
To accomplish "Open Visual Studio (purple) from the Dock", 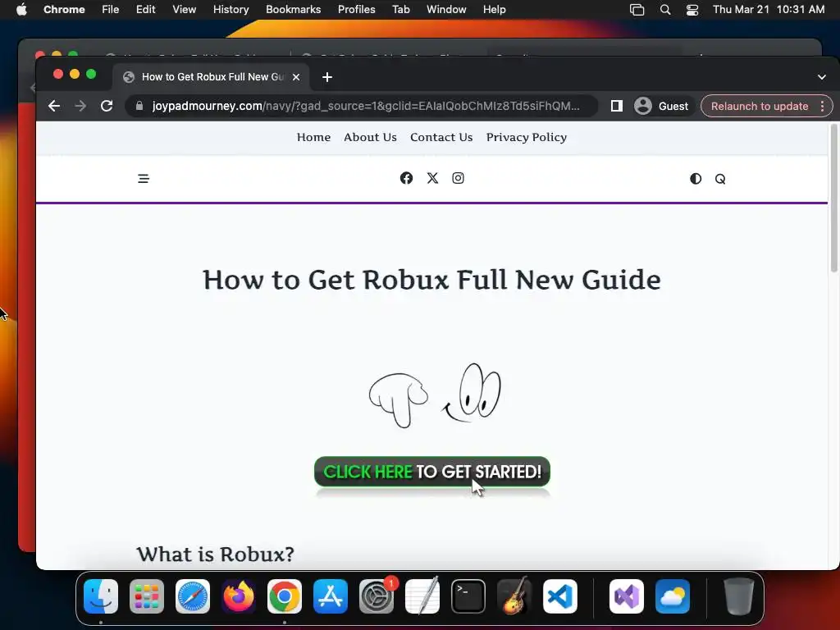I will click(x=627, y=596).
